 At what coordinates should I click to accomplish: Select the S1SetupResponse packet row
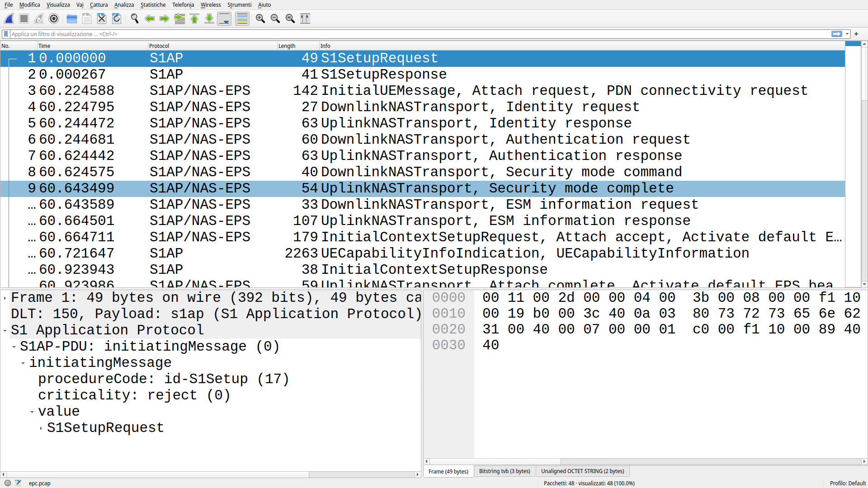(x=422, y=74)
